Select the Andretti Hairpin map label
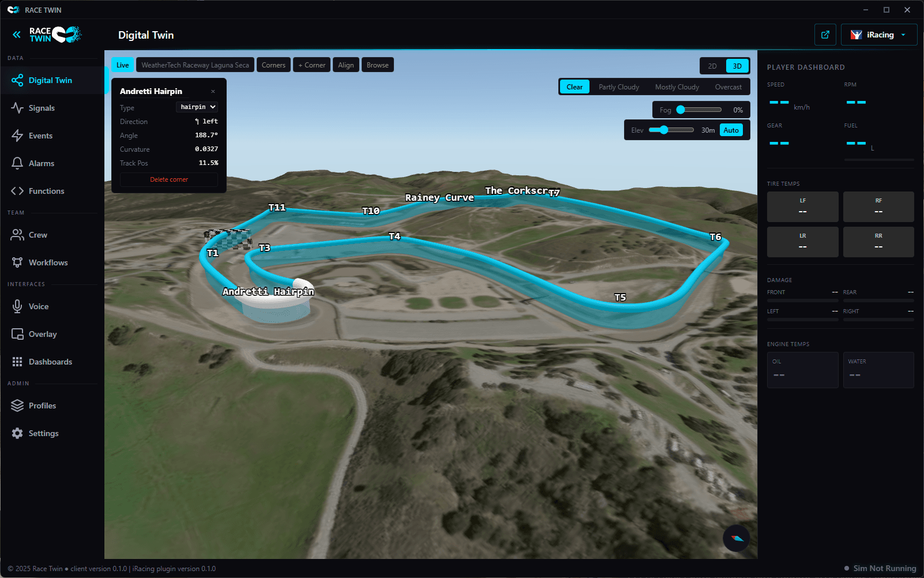The width and height of the screenshot is (924, 578). [x=268, y=291]
